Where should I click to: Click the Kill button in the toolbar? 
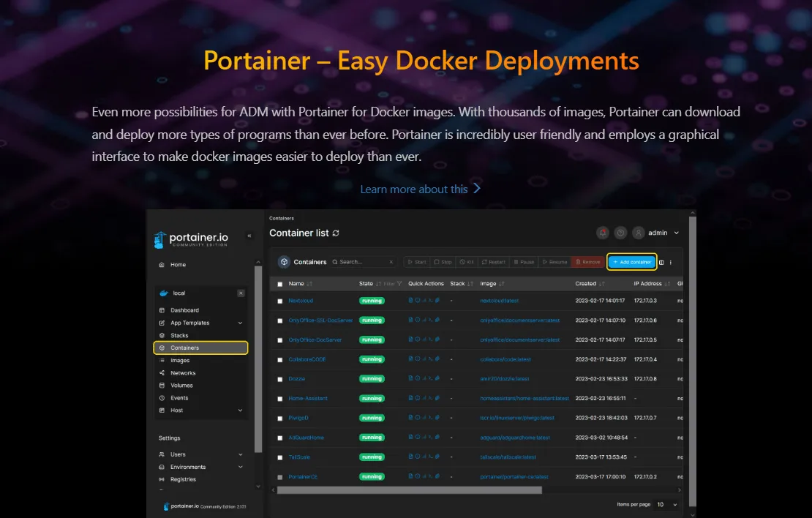point(467,262)
